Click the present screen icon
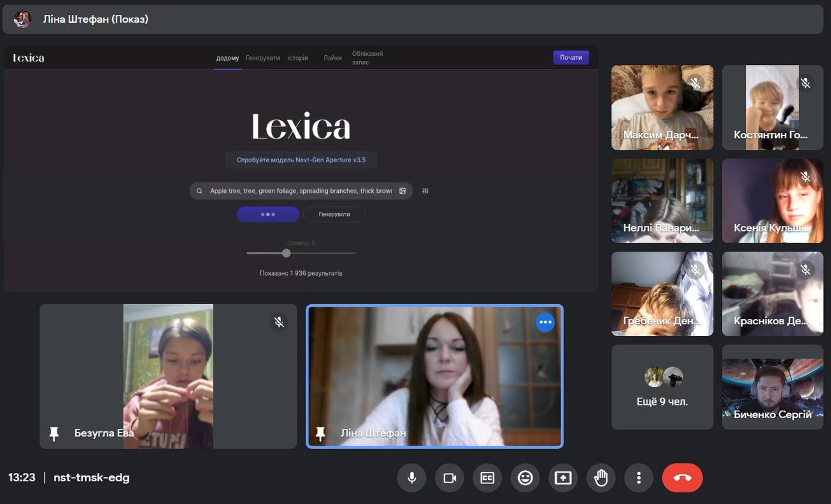Viewport: 831px width, 504px height. point(563,478)
